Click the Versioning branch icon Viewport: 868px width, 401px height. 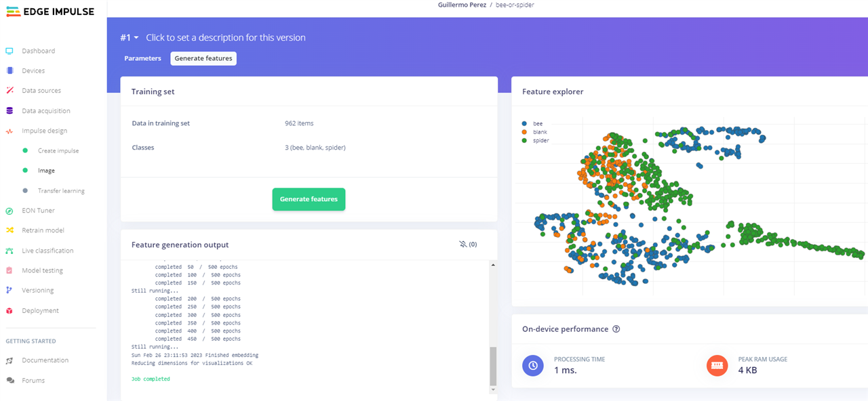pos(9,291)
